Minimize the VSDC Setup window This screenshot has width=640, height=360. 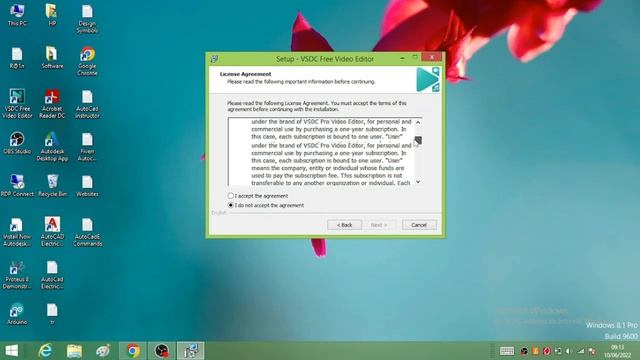point(402,58)
